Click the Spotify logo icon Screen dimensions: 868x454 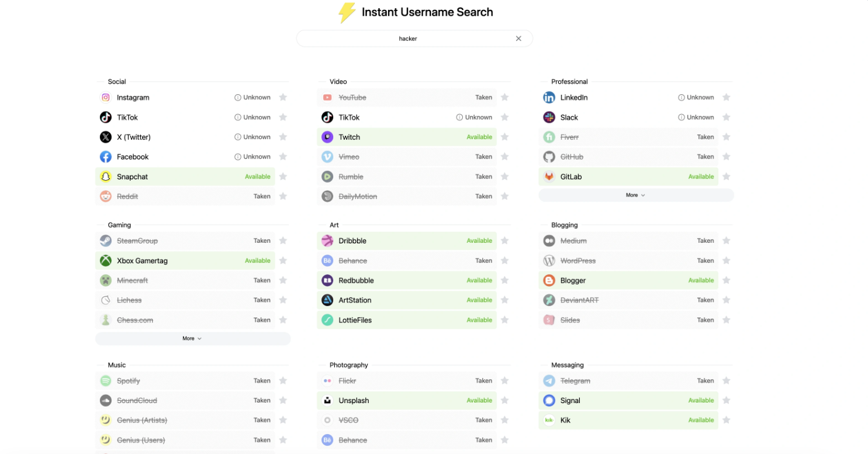pos(106,381)
